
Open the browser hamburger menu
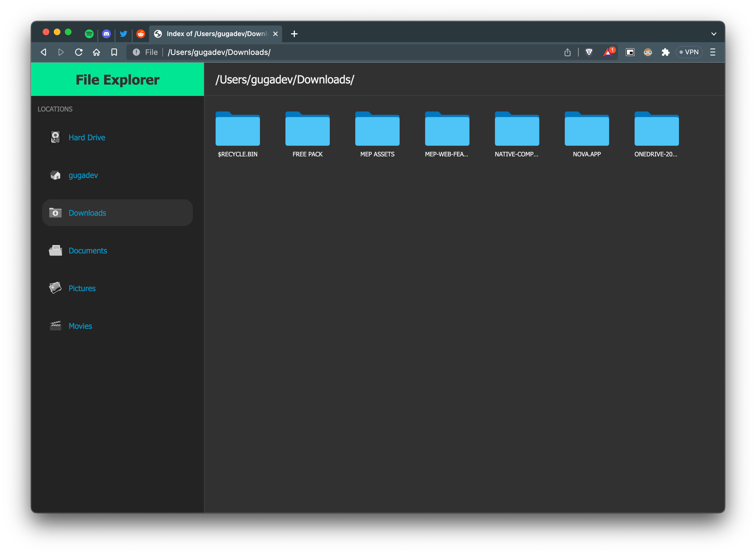[x=712, y=52]
